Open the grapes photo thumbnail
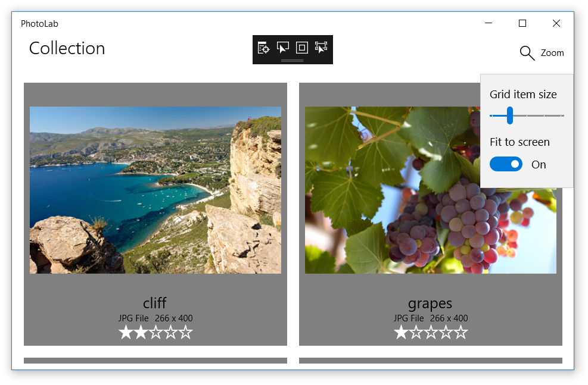This screenshot has width=588, height=385. pyautogui.click(x=431, y=190)
